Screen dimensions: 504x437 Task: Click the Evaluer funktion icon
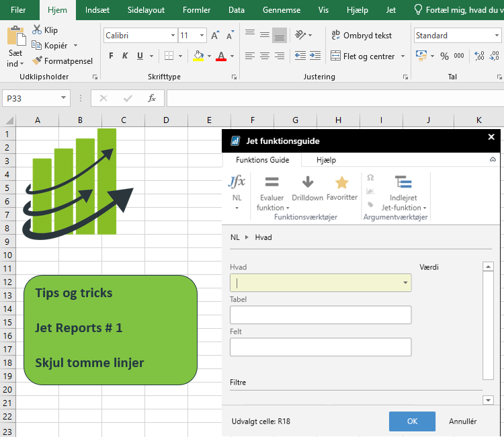tap(271, 182)
